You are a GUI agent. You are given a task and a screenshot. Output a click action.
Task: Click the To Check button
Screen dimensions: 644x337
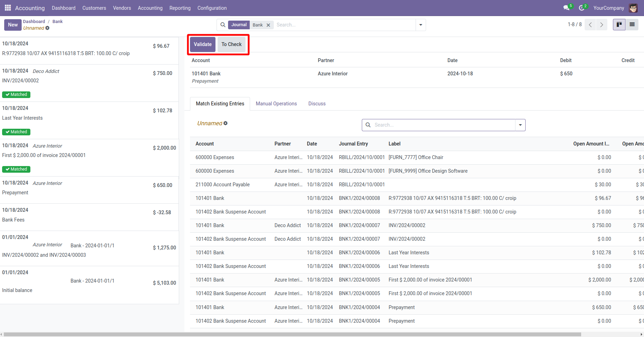[231, 44]
